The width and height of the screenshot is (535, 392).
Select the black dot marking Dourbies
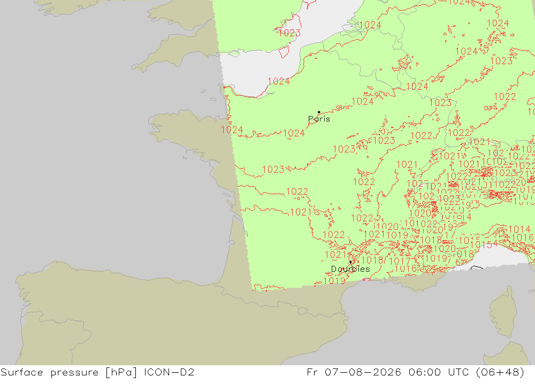[x=350, y=262]
